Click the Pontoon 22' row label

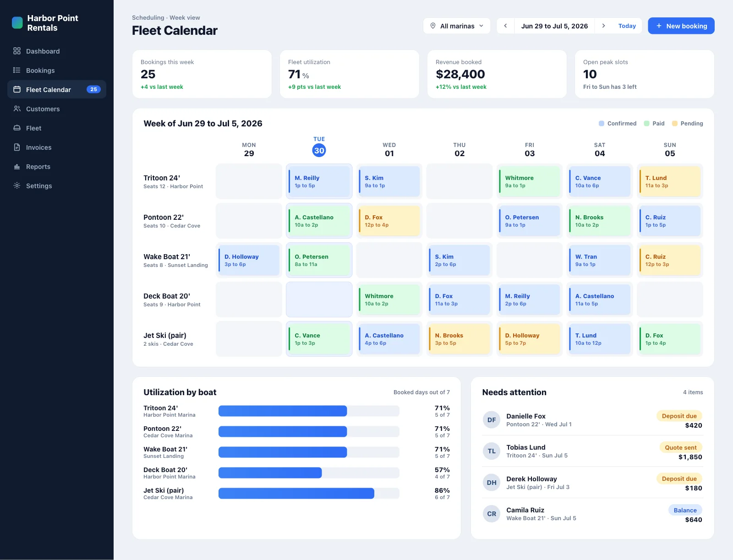click(172, 221)
